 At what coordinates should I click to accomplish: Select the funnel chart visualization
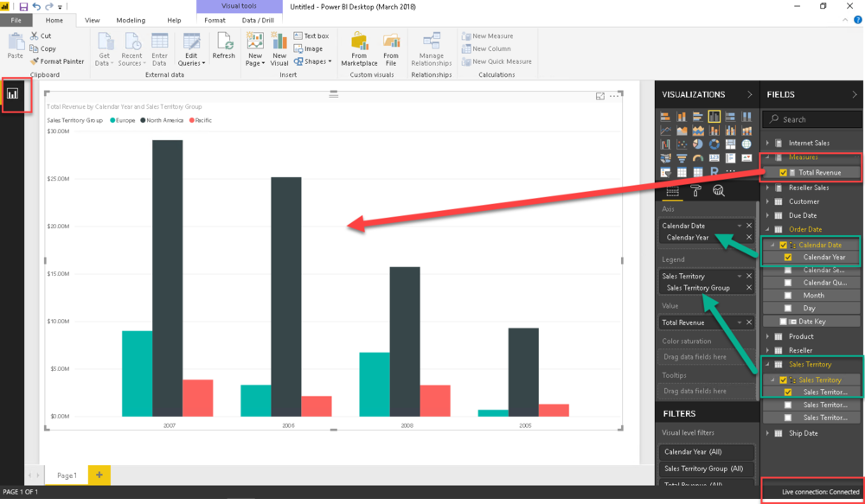[x=682, y=158]
